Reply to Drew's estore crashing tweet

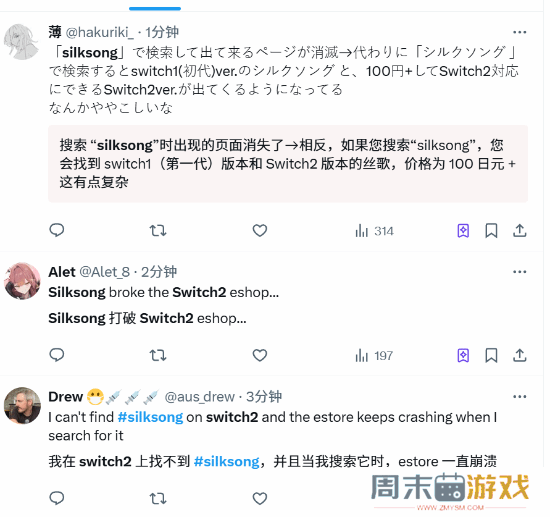(x=56, y=498)
